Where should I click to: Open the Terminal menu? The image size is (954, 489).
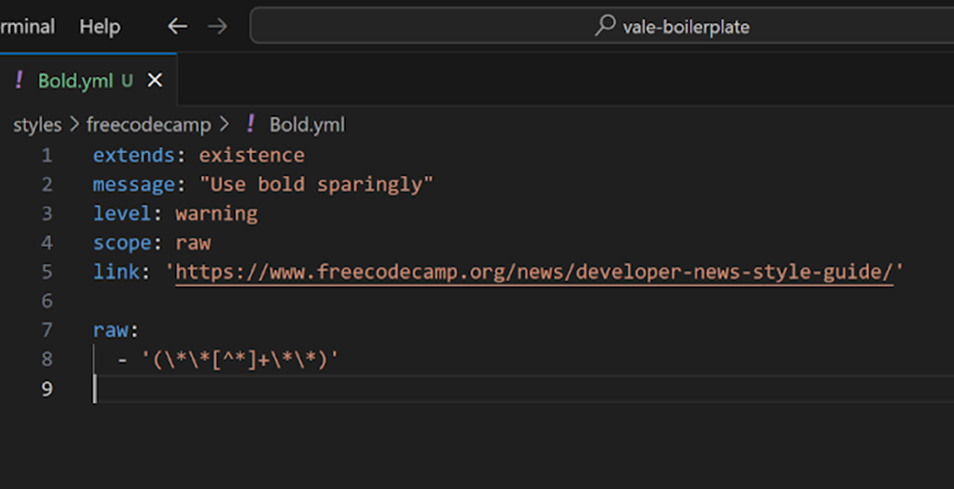[27, 26]
